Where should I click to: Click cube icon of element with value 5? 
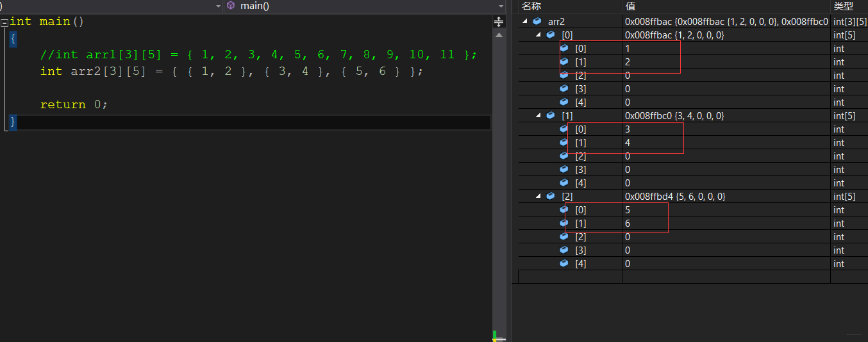pos(564,209)
